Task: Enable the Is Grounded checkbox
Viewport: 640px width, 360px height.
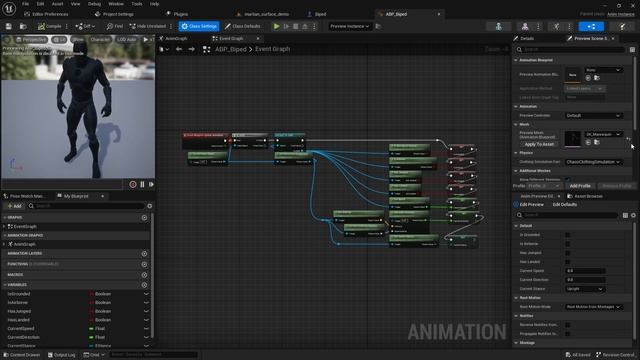Action: point(567,235)
